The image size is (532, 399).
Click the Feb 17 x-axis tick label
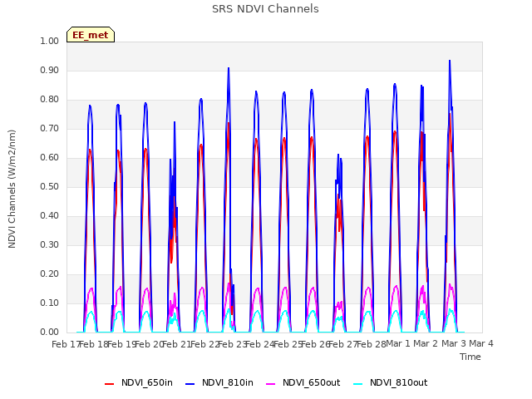click(66, 344)
